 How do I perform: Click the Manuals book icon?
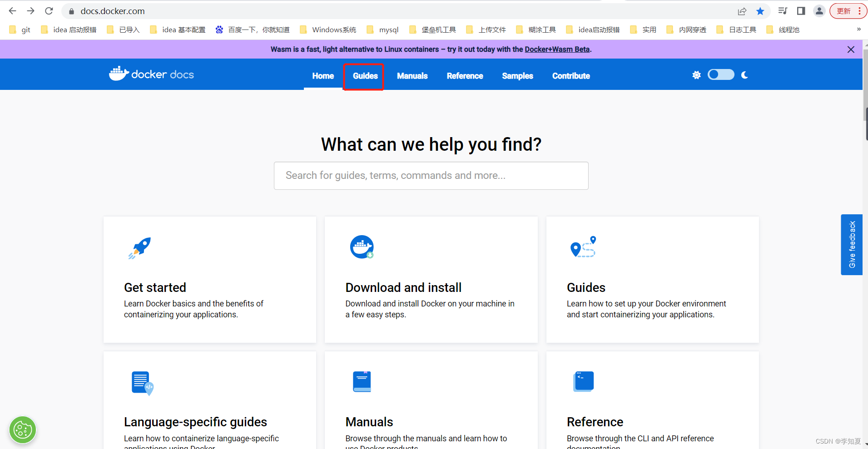click(362, 381)
